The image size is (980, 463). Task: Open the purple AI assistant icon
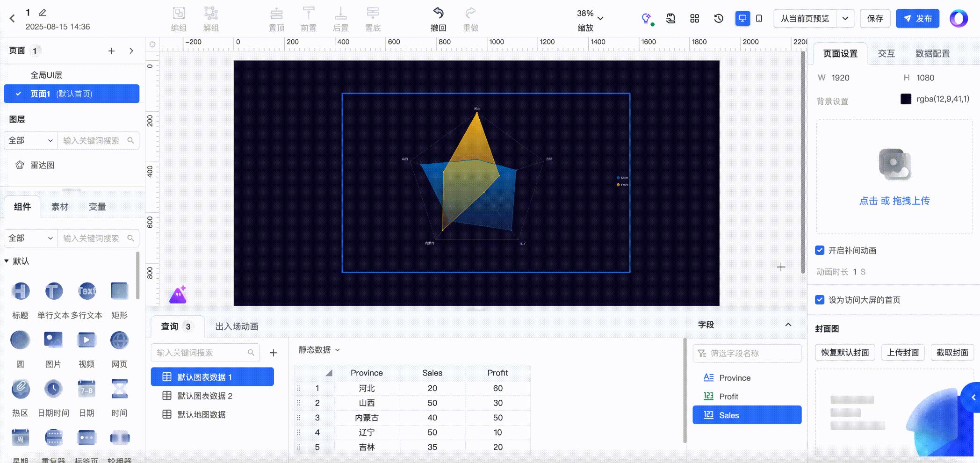178,295
